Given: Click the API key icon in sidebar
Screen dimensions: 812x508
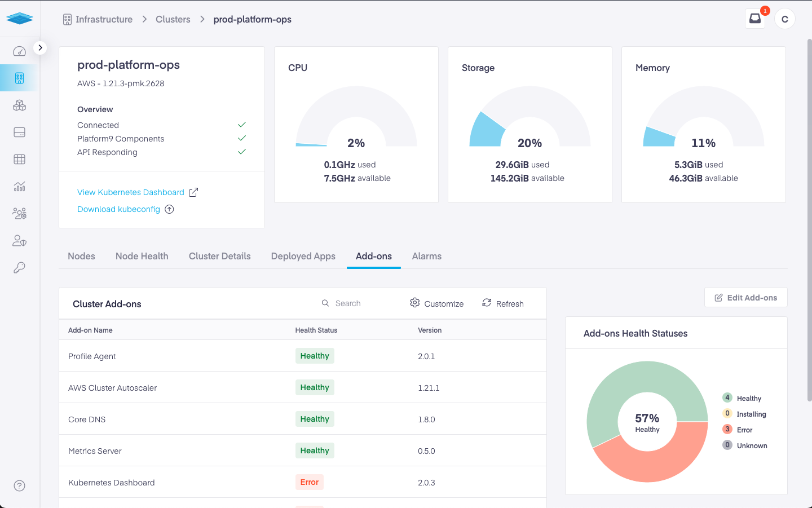Looking at the screenshot, I should click(x=19, y=268).
